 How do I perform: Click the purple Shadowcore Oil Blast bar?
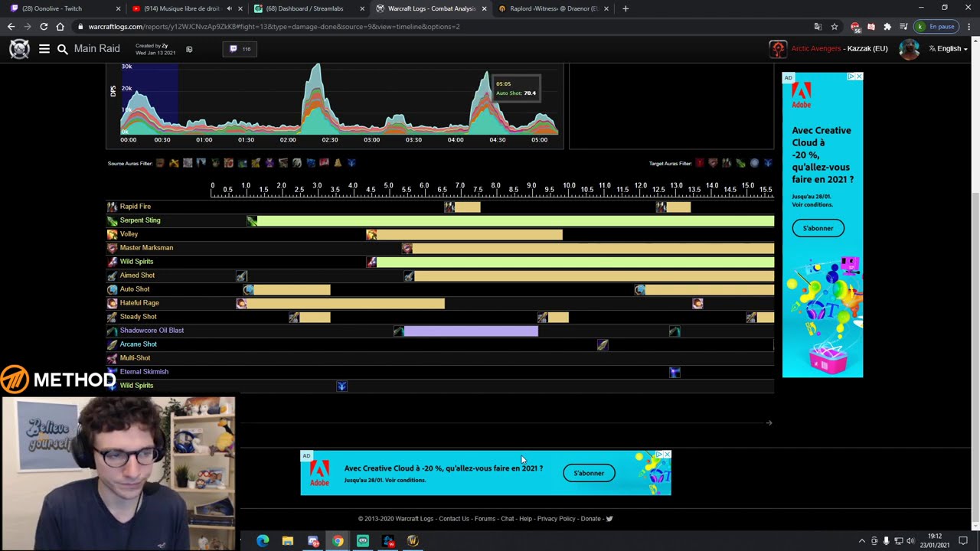(471, 331)
